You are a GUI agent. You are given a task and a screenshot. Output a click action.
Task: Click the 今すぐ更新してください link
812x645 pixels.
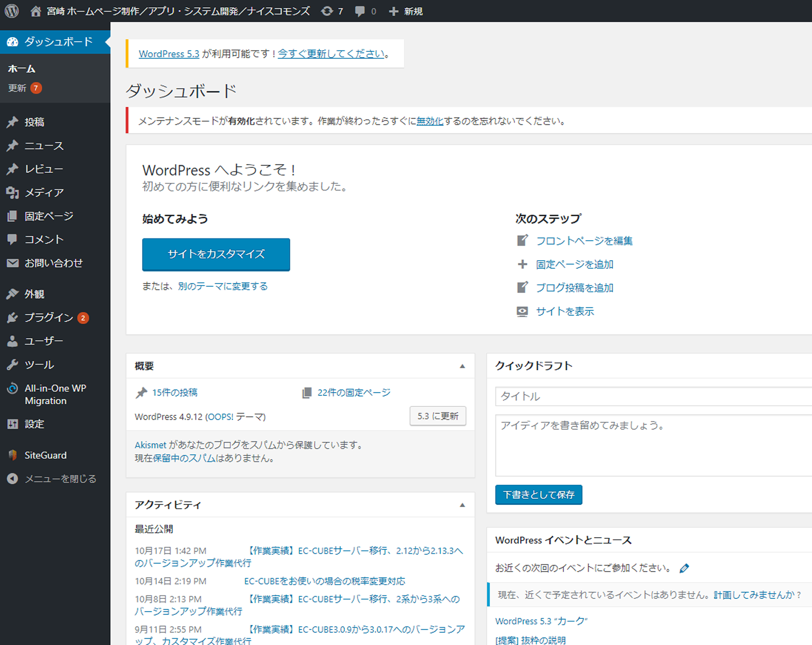click(331, 54)
